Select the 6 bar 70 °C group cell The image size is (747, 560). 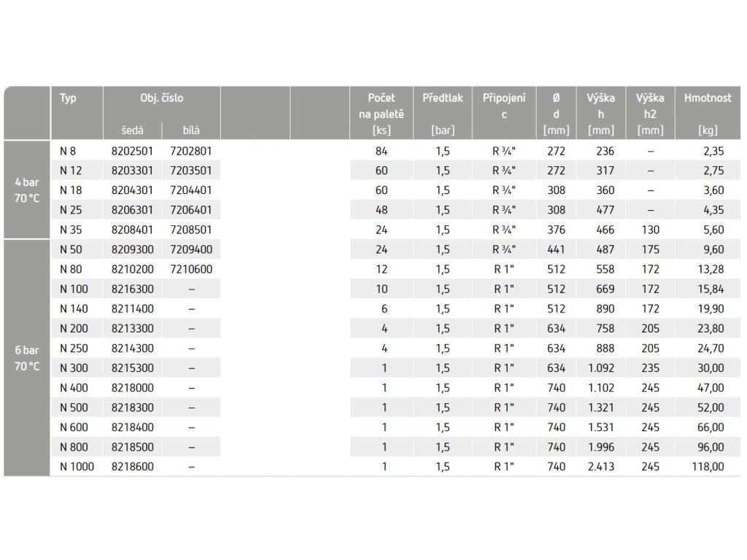(27, 358)
